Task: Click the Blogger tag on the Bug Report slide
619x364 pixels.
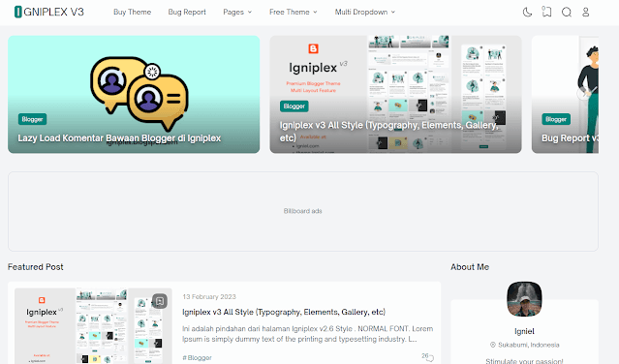Action: click(x=556, y=119)
